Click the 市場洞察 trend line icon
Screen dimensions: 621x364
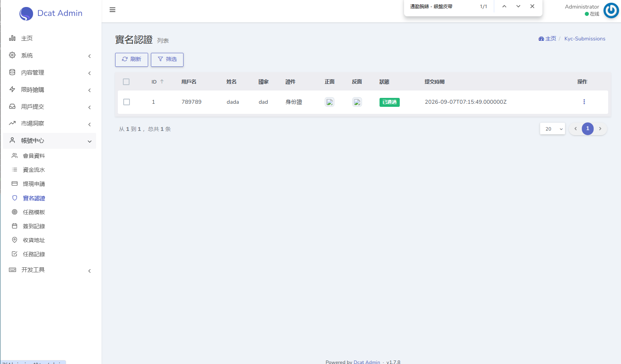12,123
